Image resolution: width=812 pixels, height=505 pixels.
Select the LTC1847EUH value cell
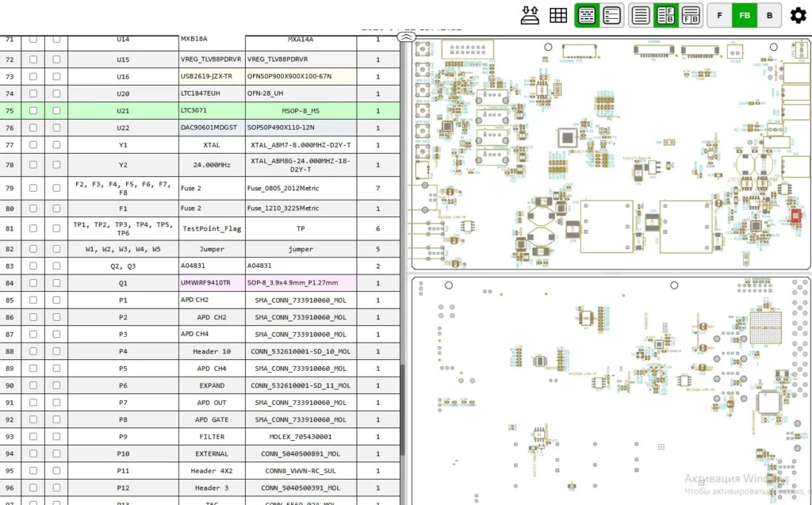click(212, 94)
